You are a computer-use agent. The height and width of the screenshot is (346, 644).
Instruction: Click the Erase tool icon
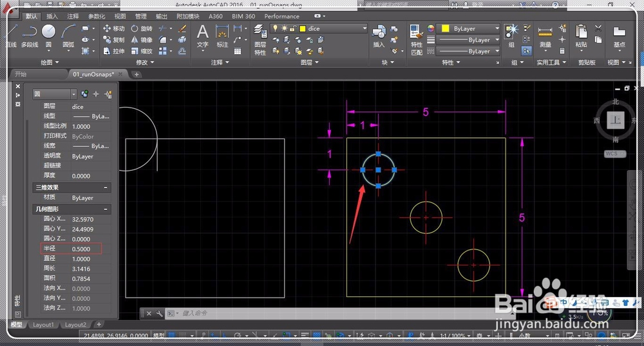click(x=182, y=28)
